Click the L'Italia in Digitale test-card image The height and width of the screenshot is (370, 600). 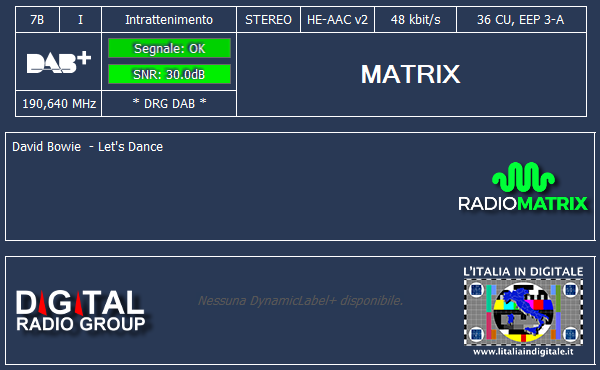point(523,312)
